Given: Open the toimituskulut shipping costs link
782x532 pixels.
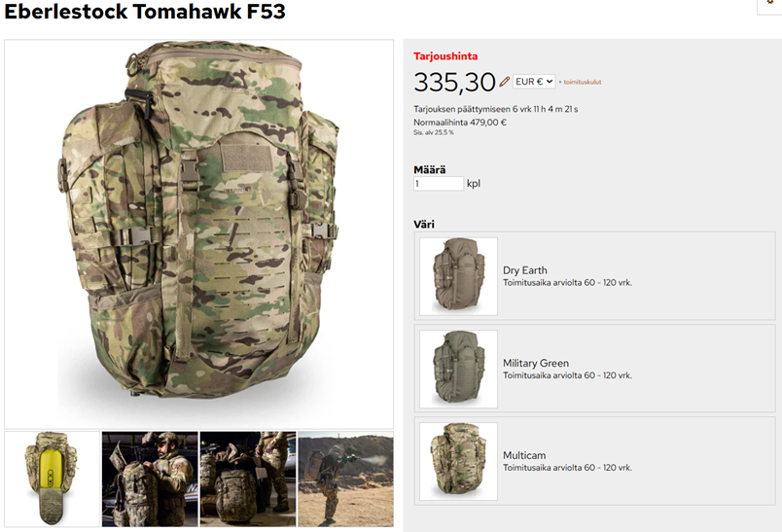Looking at the screenshot, I should [x=582, y=83].
